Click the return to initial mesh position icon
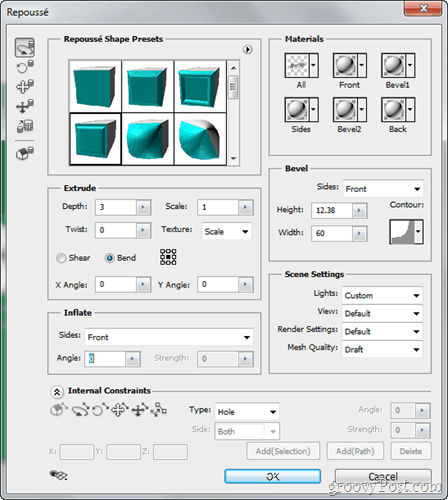This screenshot has width=448, height=500. click(25, 153)
